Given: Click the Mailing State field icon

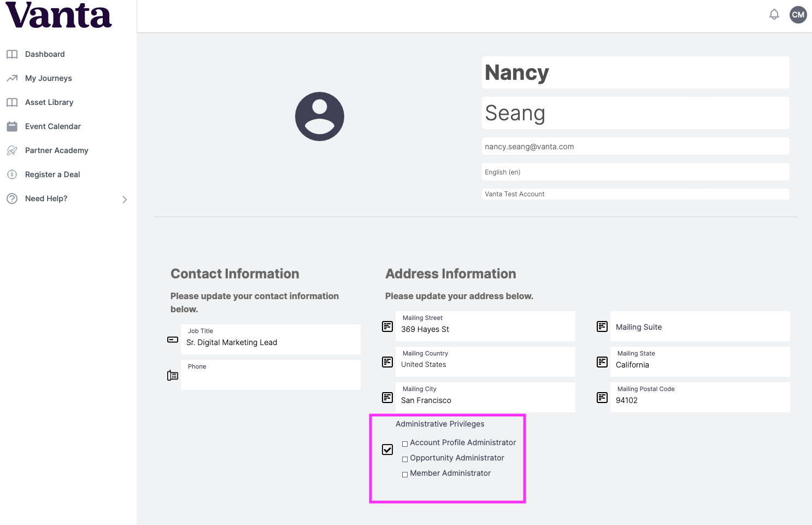Looking at the screenshot, I should pyautogui.click(x=602, y=362).
